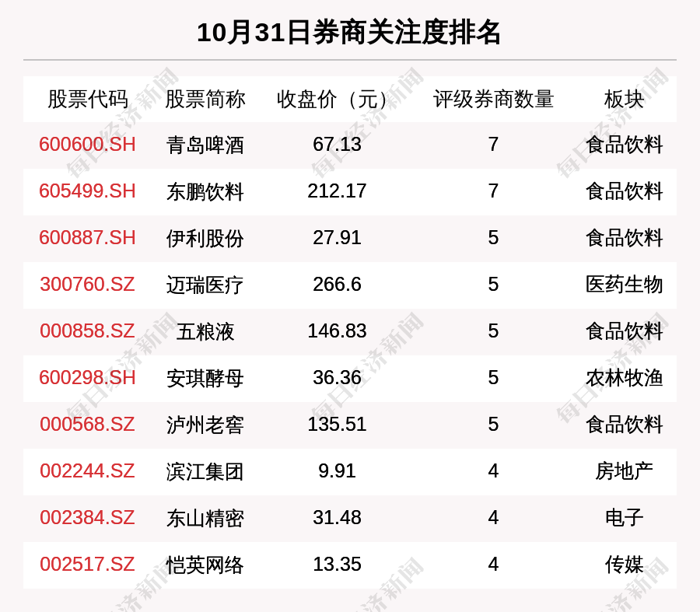Click closing price 135.51
The width and height of the screenshot is (700, 612).
click(x=337, y=424)
